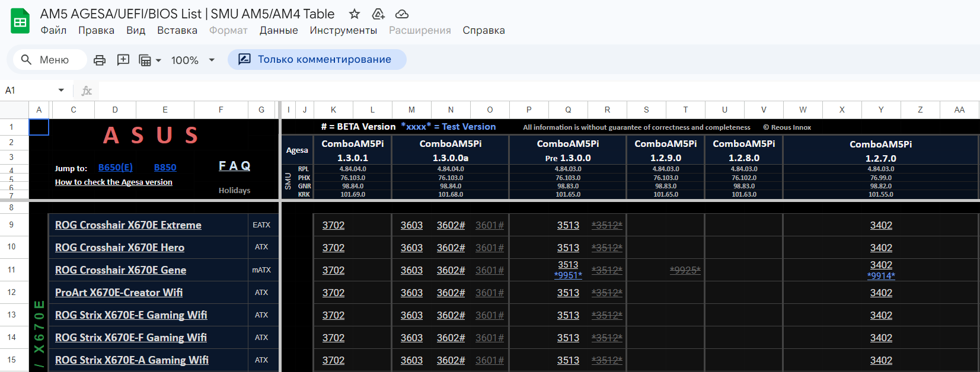Open the Name box dropdown arrow
The height and width of the screenshot is (372, 980).
pos(61,90)
